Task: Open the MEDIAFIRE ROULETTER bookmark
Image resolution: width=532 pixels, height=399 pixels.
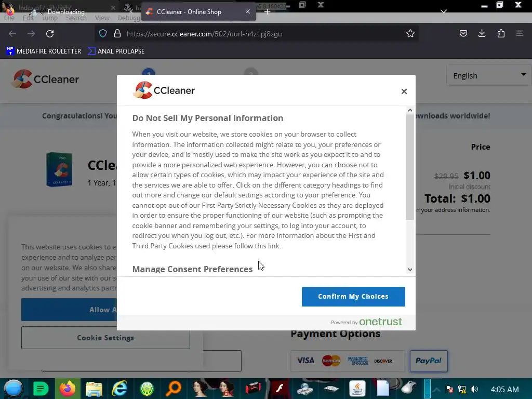Action: coord(44,51)
